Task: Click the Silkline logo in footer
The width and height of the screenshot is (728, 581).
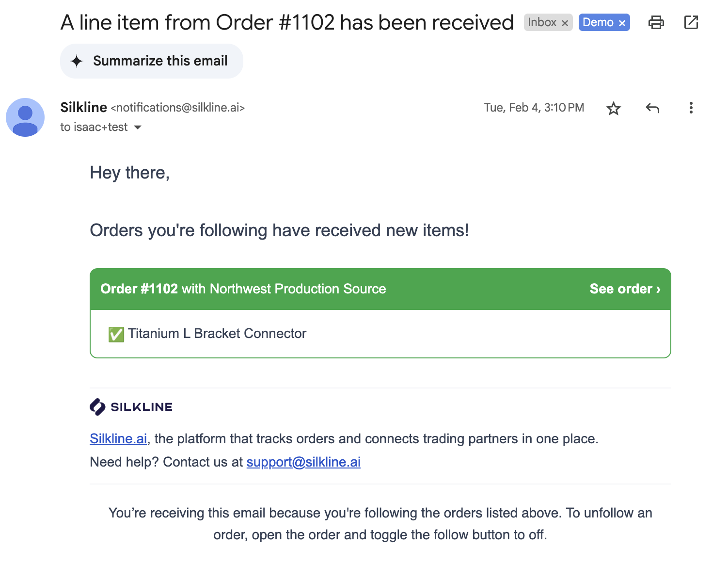Action: [131, 407]
